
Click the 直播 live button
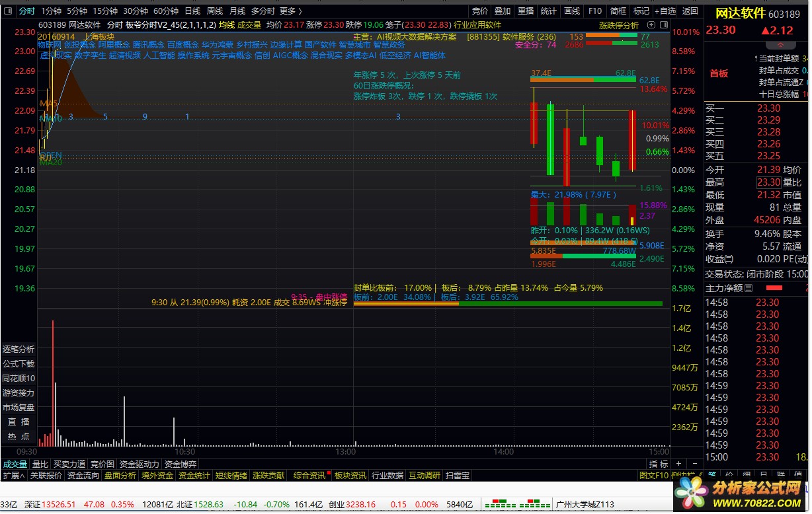click(x=19, y=422)
